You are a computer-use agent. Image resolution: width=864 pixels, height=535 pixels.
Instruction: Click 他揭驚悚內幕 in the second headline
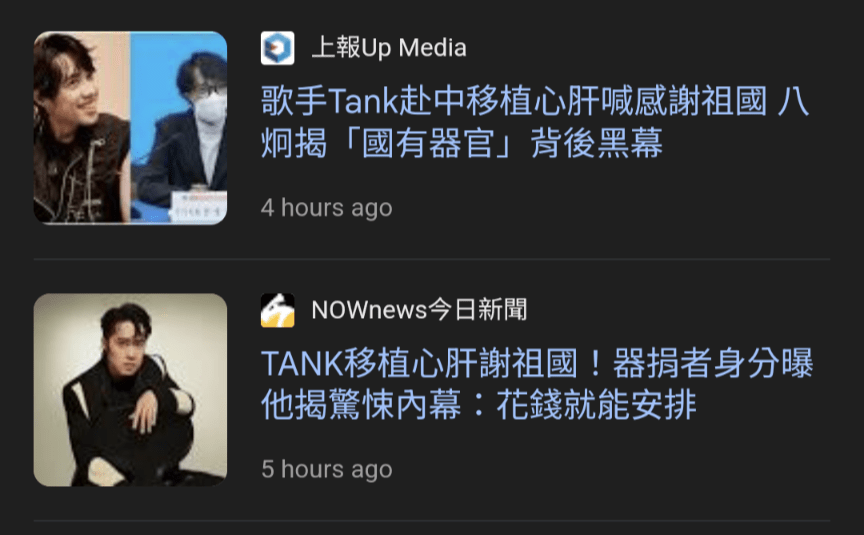tap(361, 405)
